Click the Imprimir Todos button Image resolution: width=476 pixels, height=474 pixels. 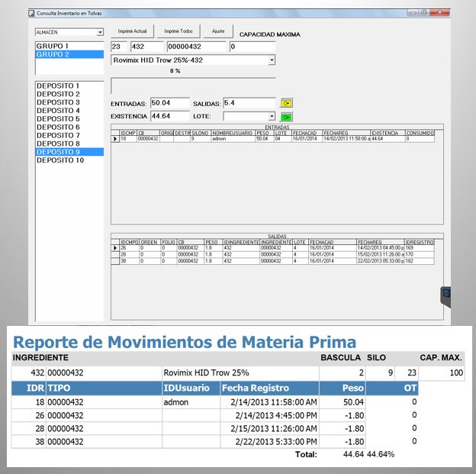(x=178, y=31)
